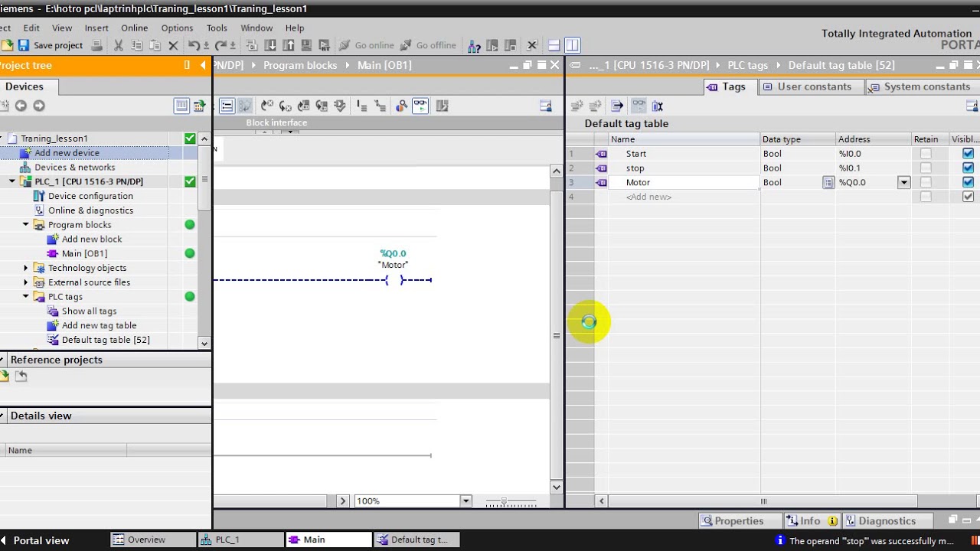Click the back arrow in Project tree toolbar
The image size is (980, 551).
tap(21, 106)
